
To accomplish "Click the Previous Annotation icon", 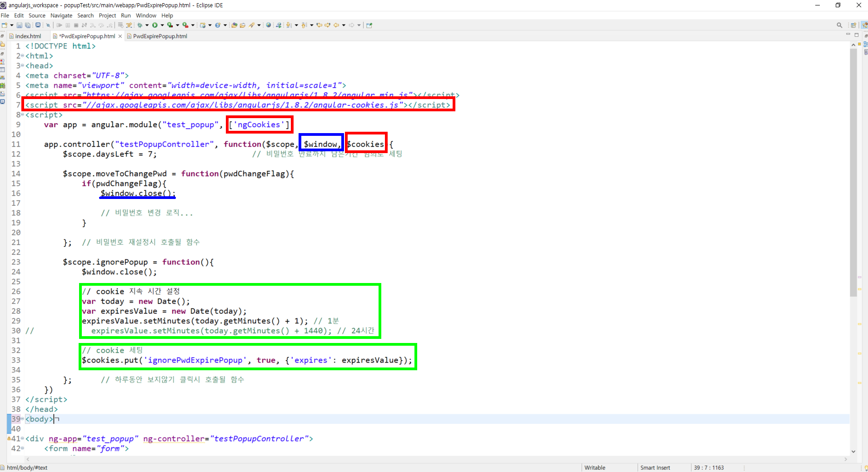I will coord(304,25).
